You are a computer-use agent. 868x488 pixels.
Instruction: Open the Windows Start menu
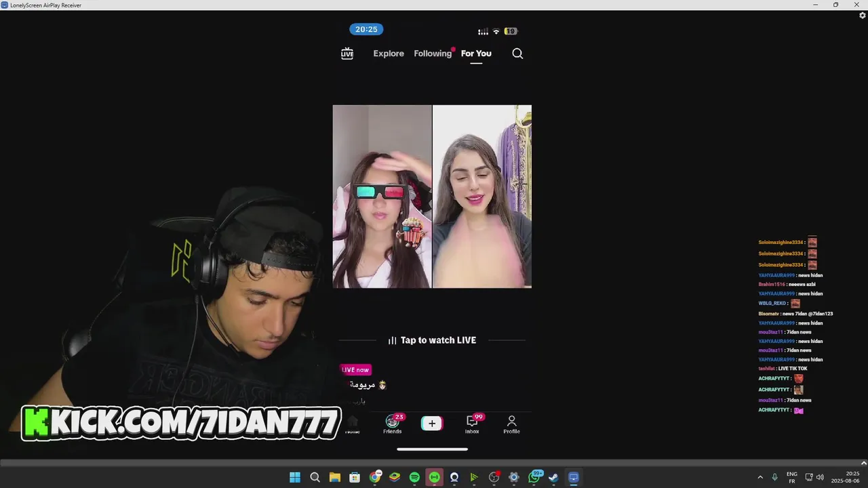pyautogui.click(x=295, y=477)
